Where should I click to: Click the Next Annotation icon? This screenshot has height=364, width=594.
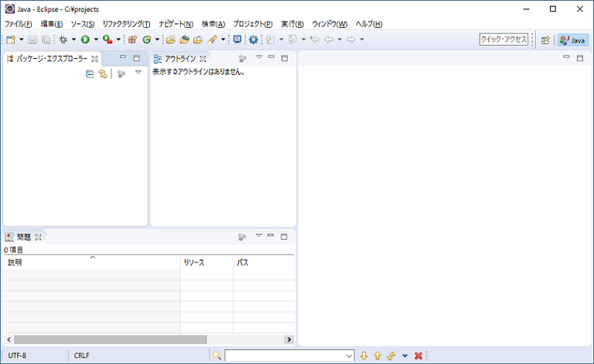click(x=270, y=39)
